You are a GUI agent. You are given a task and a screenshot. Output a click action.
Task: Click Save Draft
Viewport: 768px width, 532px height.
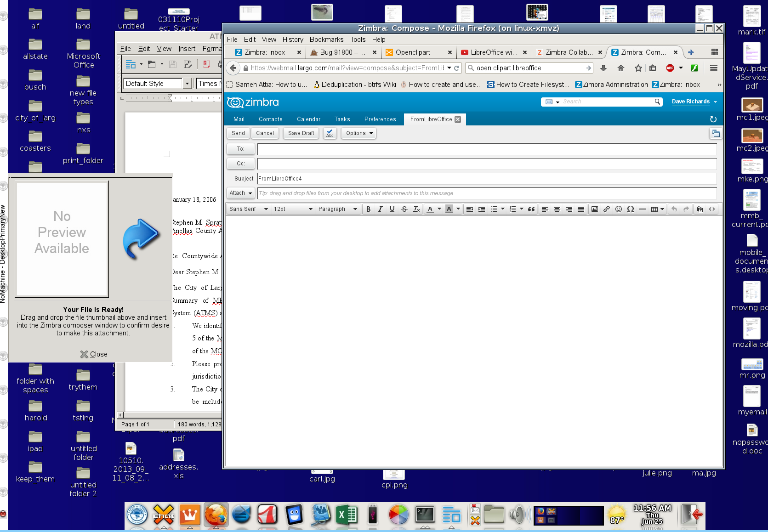(301, 133)
